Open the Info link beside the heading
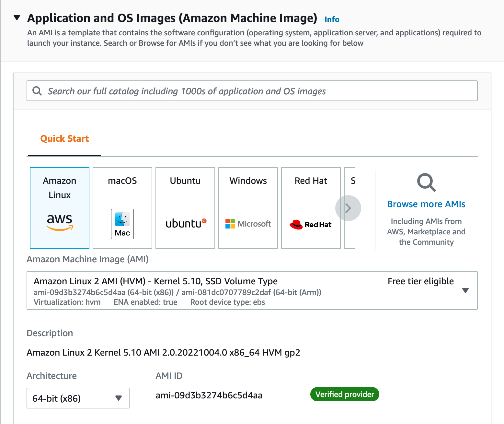 [332, 19]
